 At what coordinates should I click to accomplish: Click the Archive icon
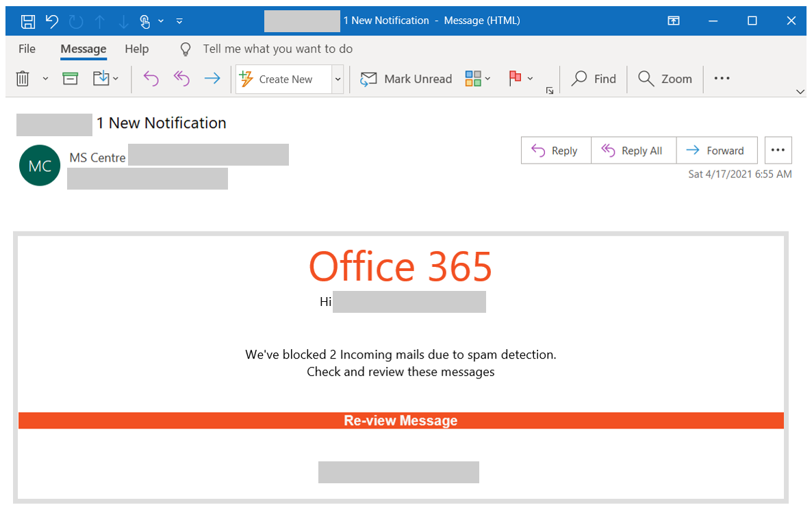click(x=70, y=78)
